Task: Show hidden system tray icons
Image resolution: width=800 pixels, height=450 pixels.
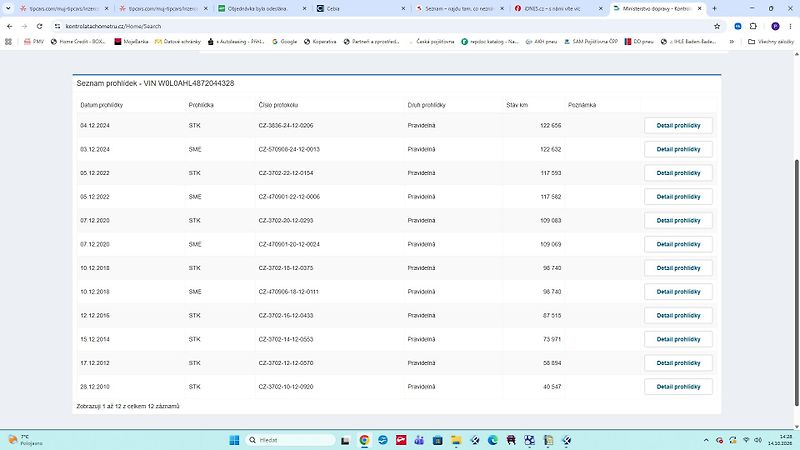Action: tap(706, 440)
